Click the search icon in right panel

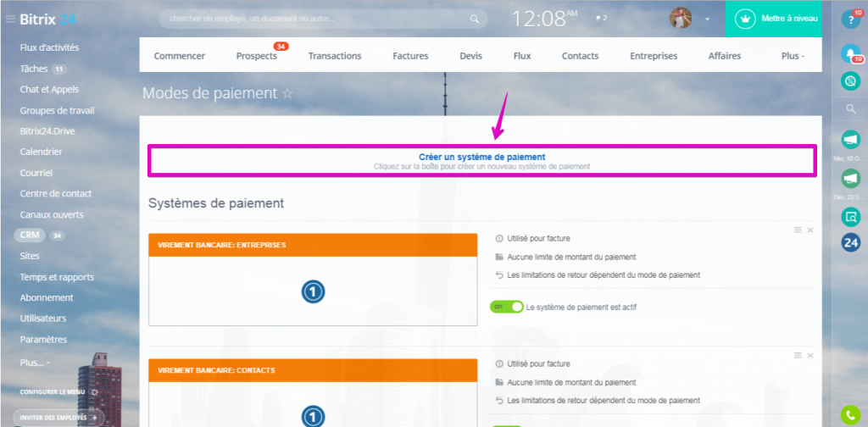[x=851, y=109]
